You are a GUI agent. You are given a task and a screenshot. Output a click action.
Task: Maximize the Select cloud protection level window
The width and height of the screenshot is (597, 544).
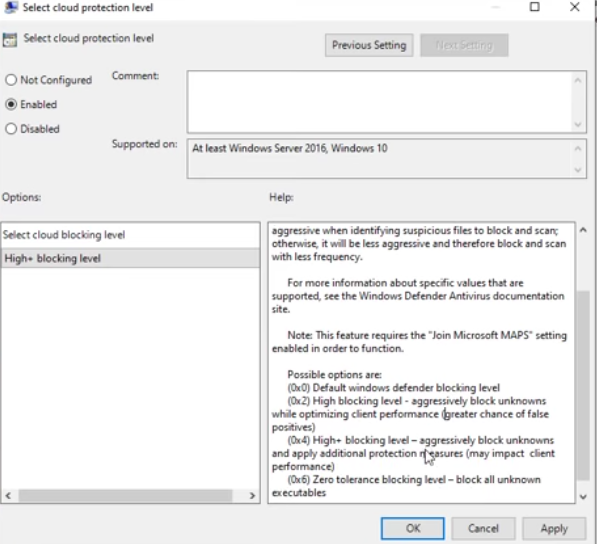[x=535, y=7]
